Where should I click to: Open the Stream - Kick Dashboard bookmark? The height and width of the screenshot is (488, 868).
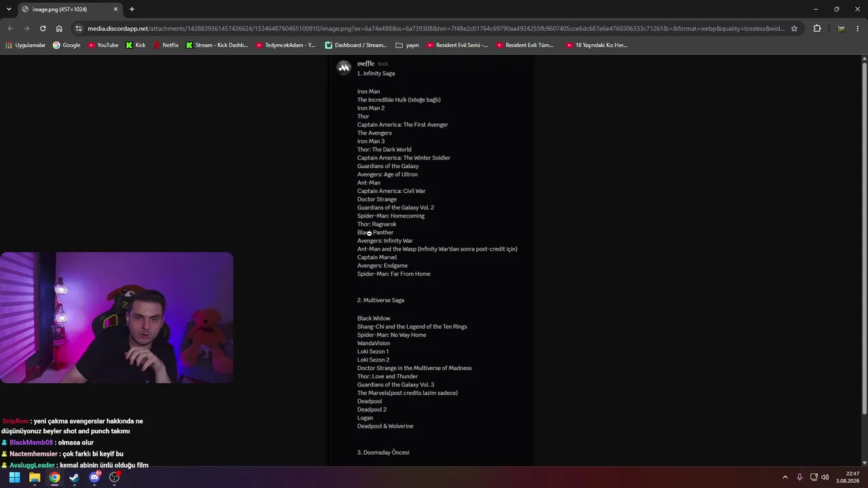click(217, 45)
